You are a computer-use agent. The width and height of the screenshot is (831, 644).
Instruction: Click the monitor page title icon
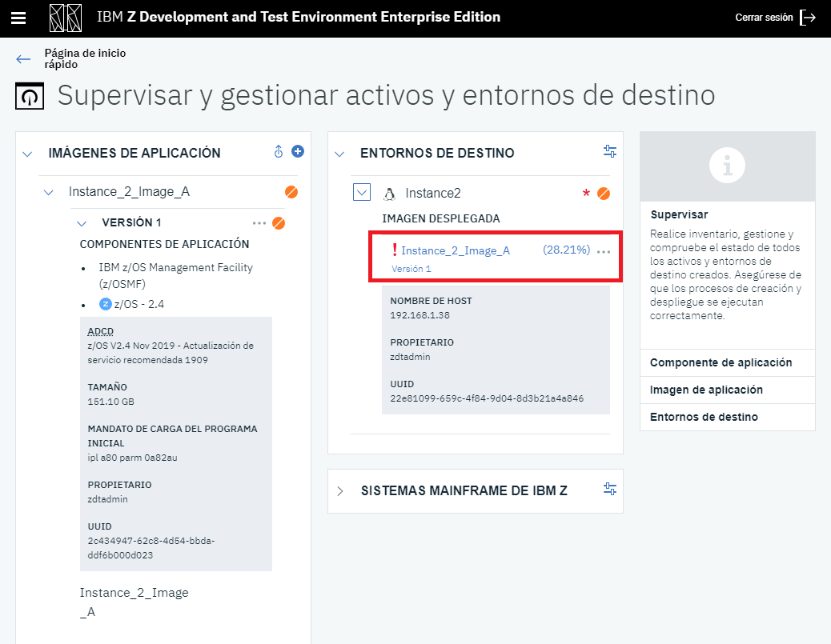(x=30, y=96)
